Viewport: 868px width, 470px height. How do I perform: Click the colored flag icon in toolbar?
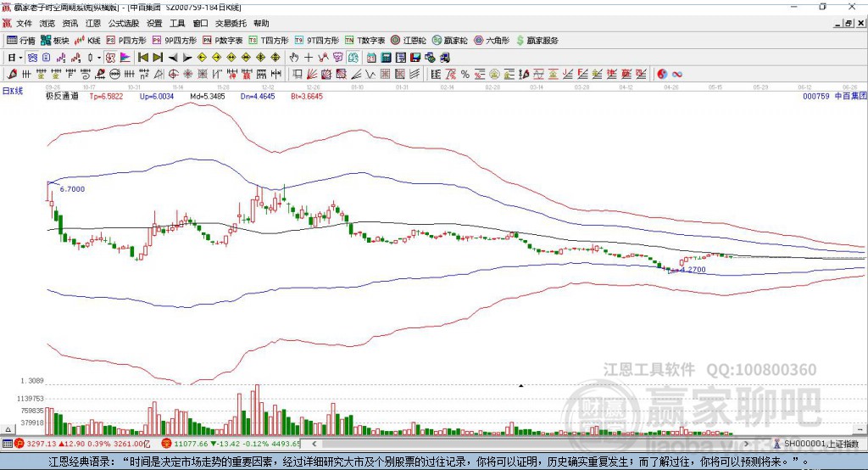(x=125, y=58)
